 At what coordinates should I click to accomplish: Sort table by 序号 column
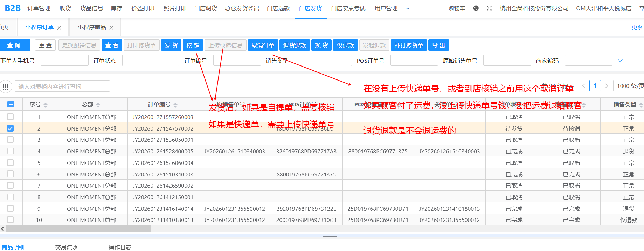[46, 105]
